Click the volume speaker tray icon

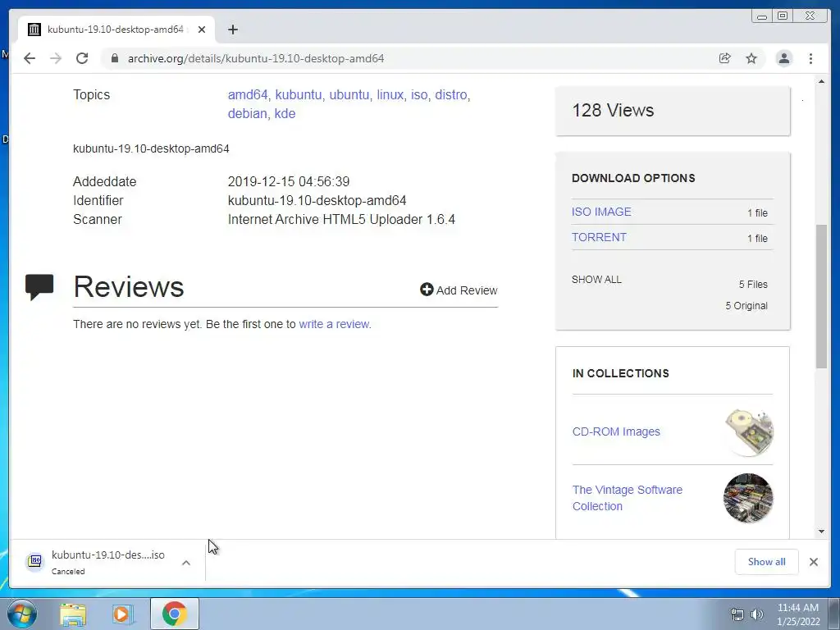click(757, 614)
